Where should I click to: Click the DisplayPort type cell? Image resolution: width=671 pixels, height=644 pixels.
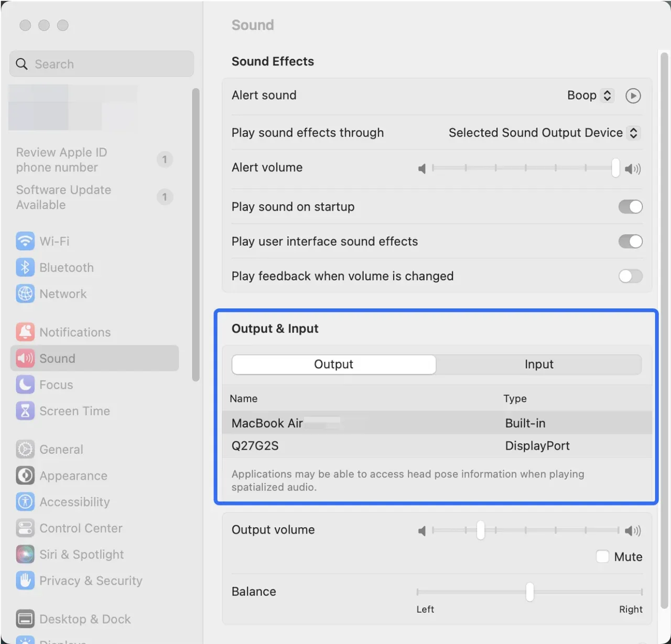coord(537,446)
